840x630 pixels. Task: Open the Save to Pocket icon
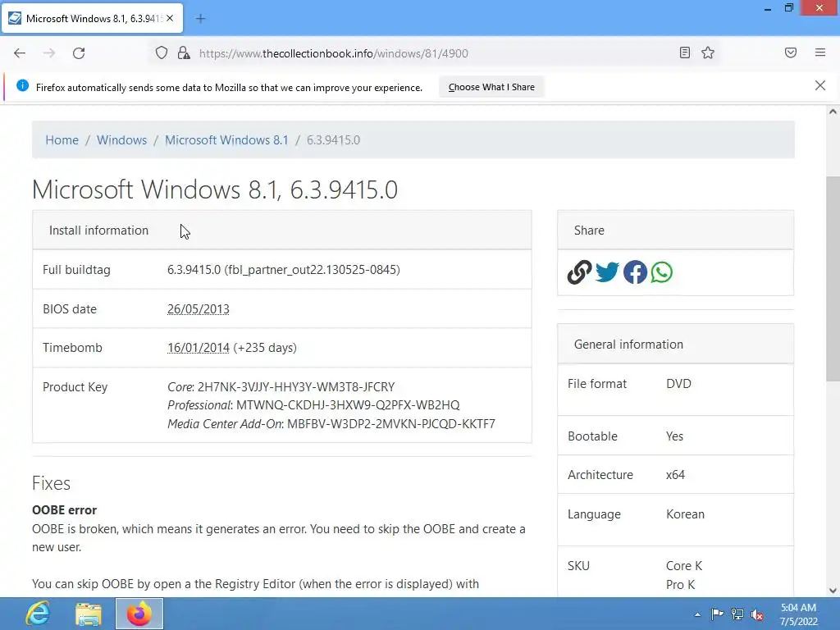click(791, 52)
